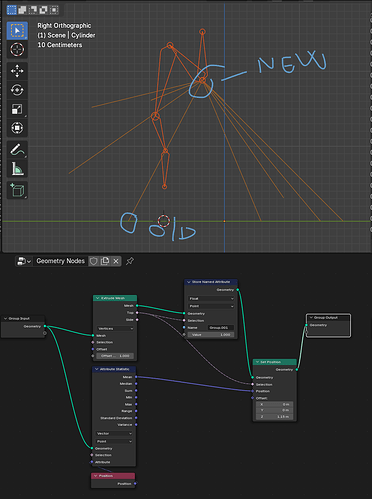The height and width of the screenshot is (499, 372).
Task: Collapse the Set Position node
Action: (257, 362)
